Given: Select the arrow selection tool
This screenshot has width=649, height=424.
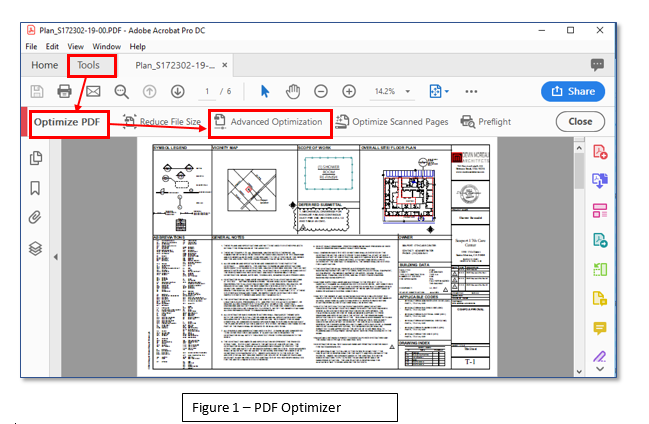Looking at the screenshot, I should coord(265,91).
